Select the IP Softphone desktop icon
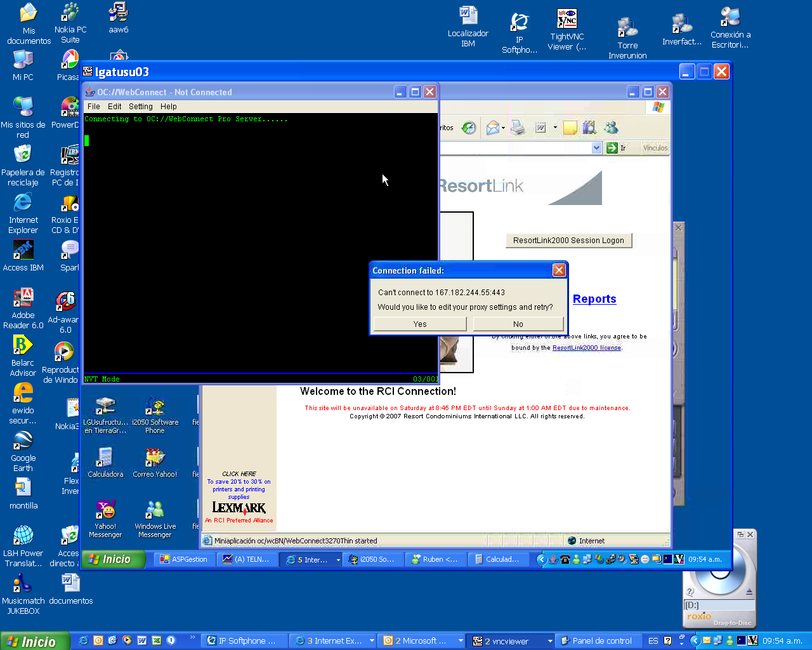The image size is (812, 650). tap(520, 33)
